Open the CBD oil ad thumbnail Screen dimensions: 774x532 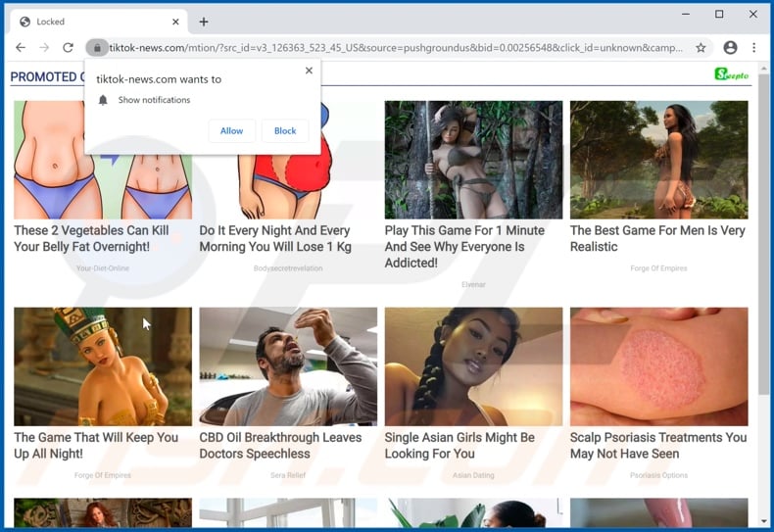(288, 366)
